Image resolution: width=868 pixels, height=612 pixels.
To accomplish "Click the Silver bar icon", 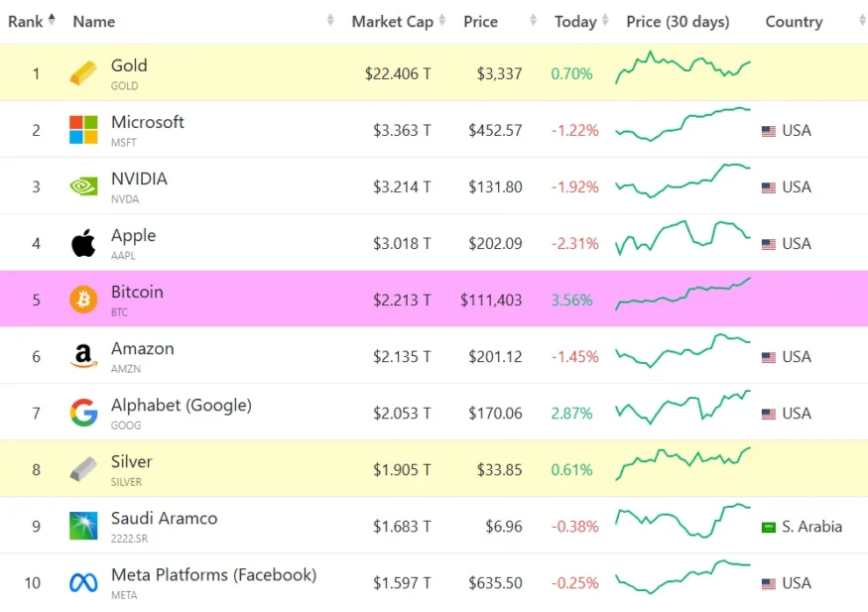I will [83, 469].
